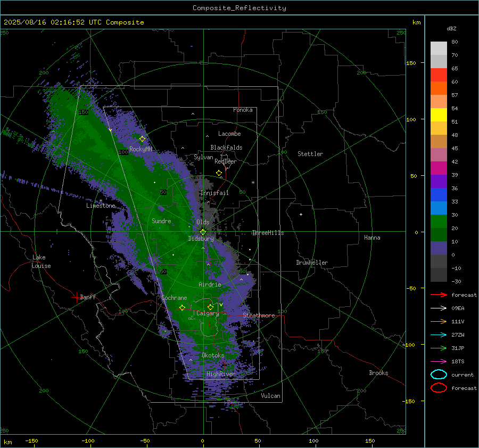Click the dBZ legend heading
Screen dimensions: 479x448
point(451,28)
